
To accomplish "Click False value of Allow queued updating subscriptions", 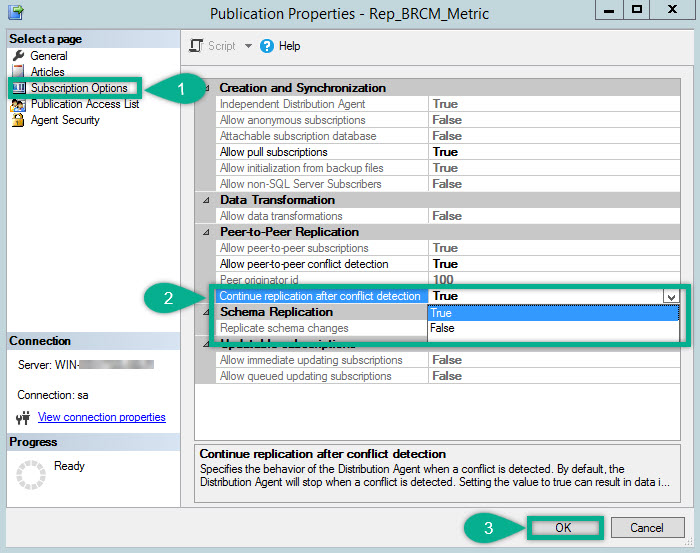I will coord(447,376).
